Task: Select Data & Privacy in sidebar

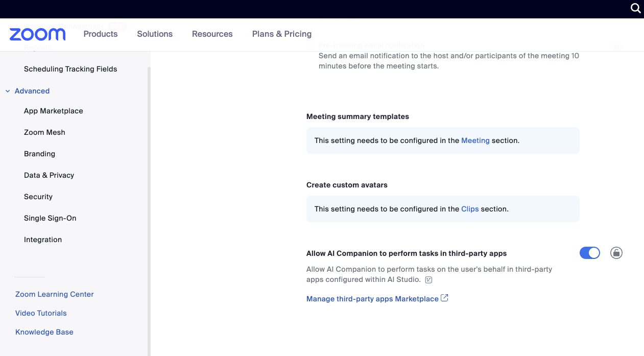Action: (x=49, y=175)
